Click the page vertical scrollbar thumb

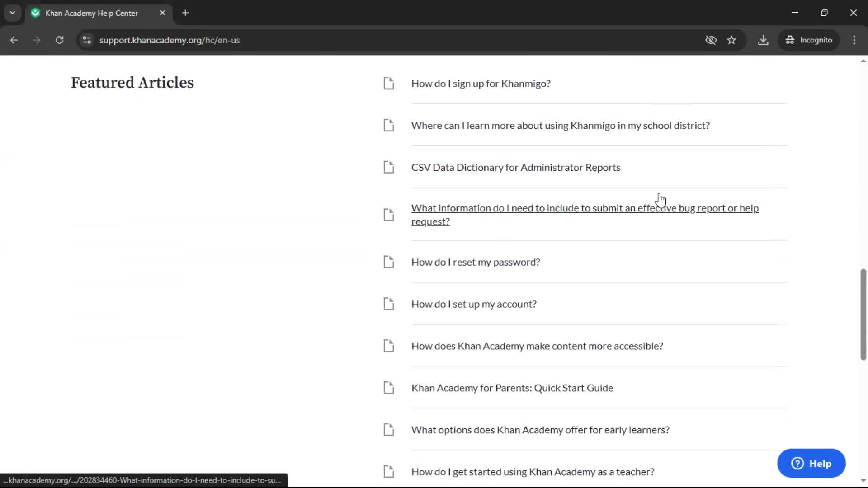[x=863, y=314]
